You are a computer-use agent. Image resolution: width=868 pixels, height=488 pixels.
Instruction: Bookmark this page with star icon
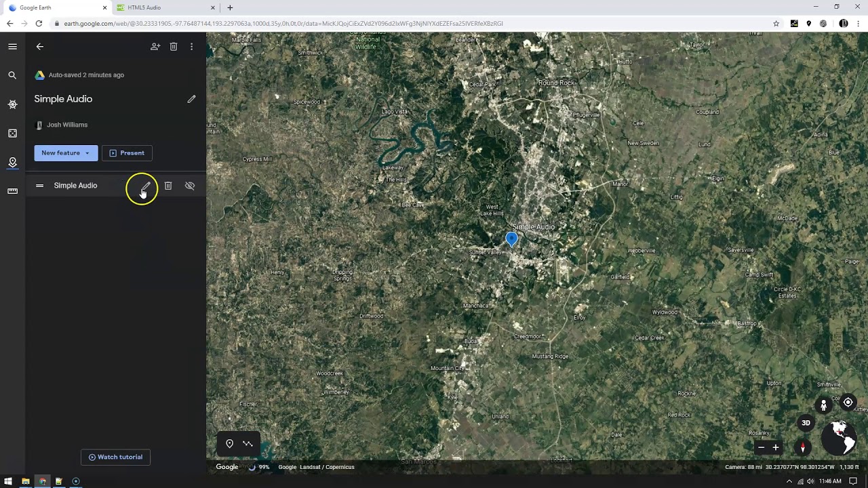[x=776, y=23]
